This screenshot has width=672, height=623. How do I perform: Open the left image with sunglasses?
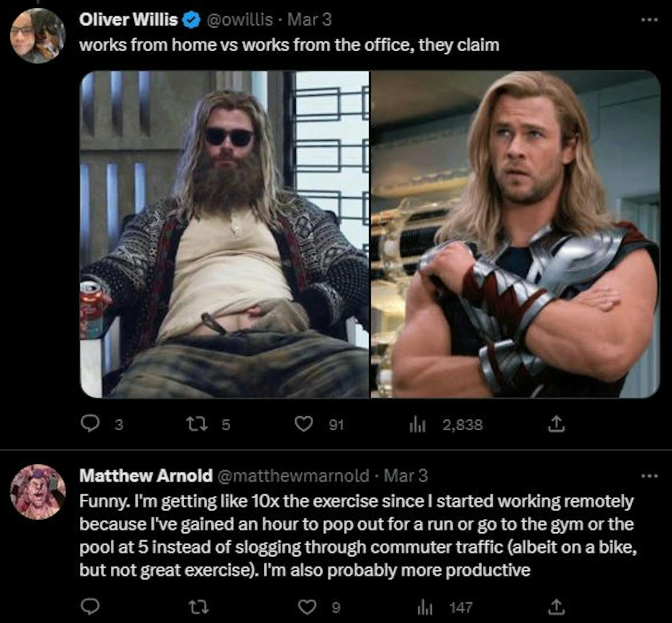click(x=224, y=234)
